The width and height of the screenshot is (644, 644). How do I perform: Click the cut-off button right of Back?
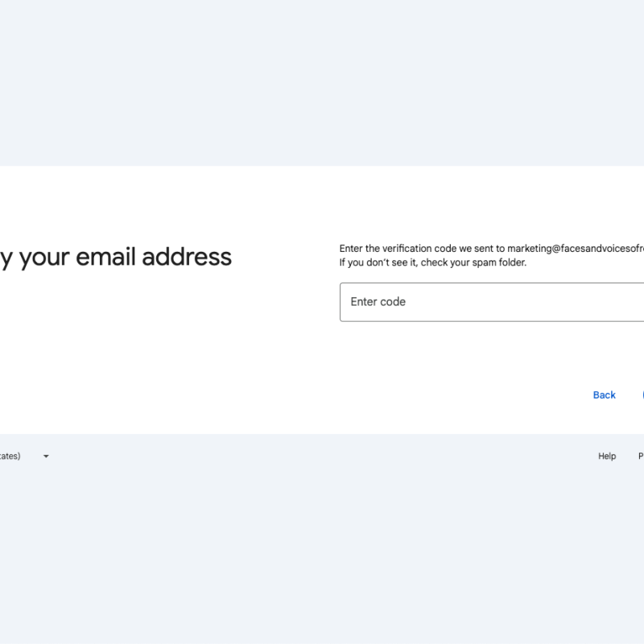click(x=642, y=395)
